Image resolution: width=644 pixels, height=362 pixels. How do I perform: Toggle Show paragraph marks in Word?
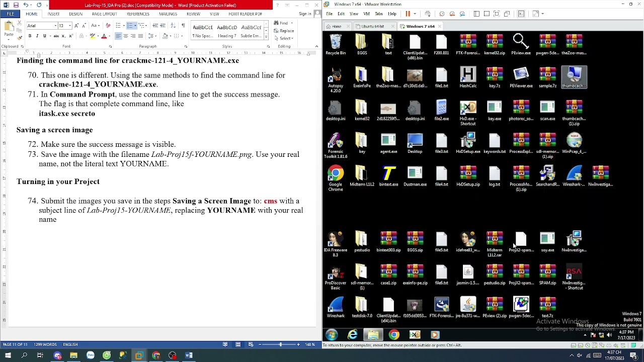pyautogui.click(x=183, y=26)
